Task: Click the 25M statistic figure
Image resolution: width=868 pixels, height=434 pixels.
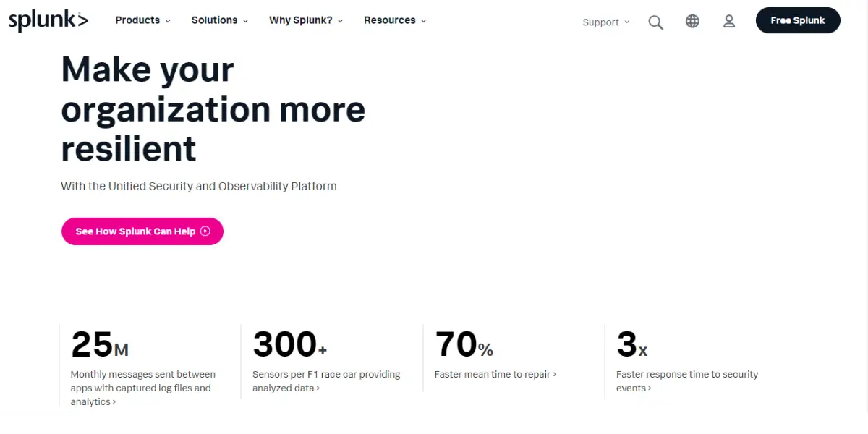Action: pyautogui.click(x=100, y=344)
